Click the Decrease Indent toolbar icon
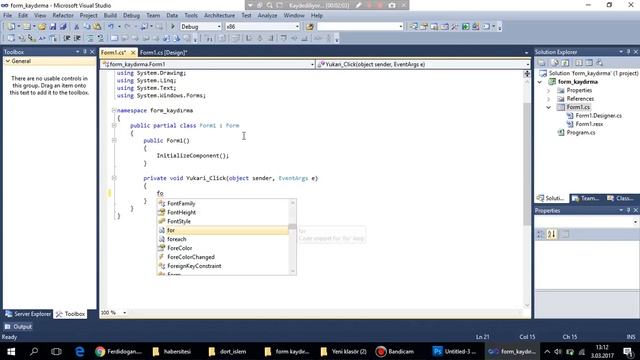Viewport: 640px width, 360px height. tap(67, 38)
